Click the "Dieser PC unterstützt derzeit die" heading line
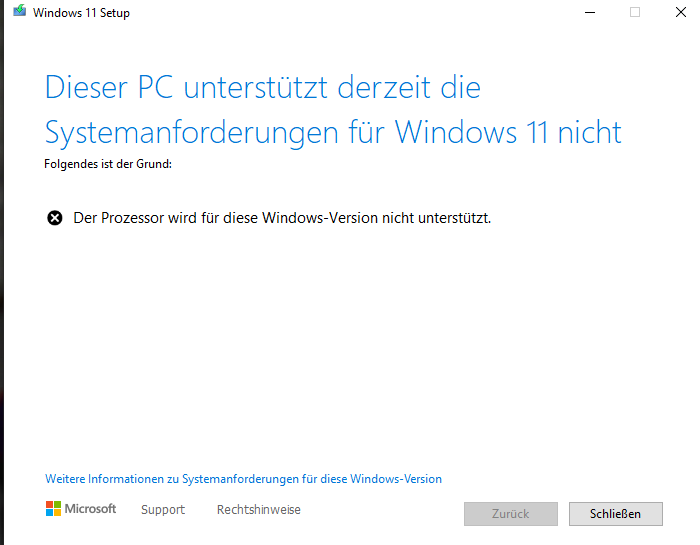The width and height of the screenshot is (700, 545). (262, 88)
